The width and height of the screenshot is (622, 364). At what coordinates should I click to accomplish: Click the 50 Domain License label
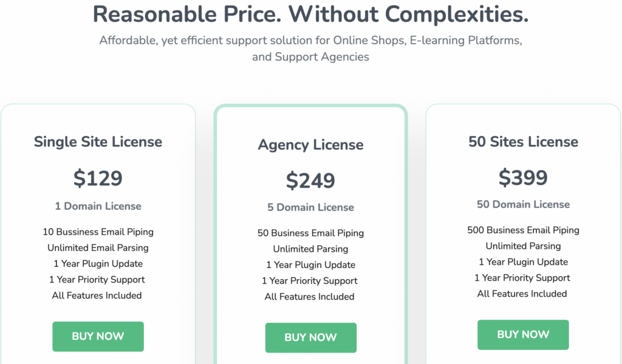[523, 204]
